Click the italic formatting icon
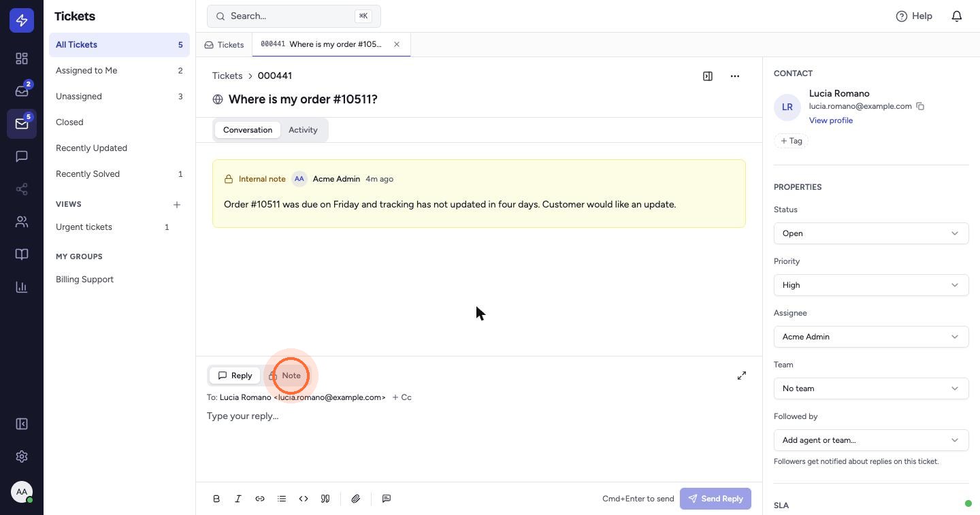The width and height of the screenshot is (980, 515). tap(238, 499)
